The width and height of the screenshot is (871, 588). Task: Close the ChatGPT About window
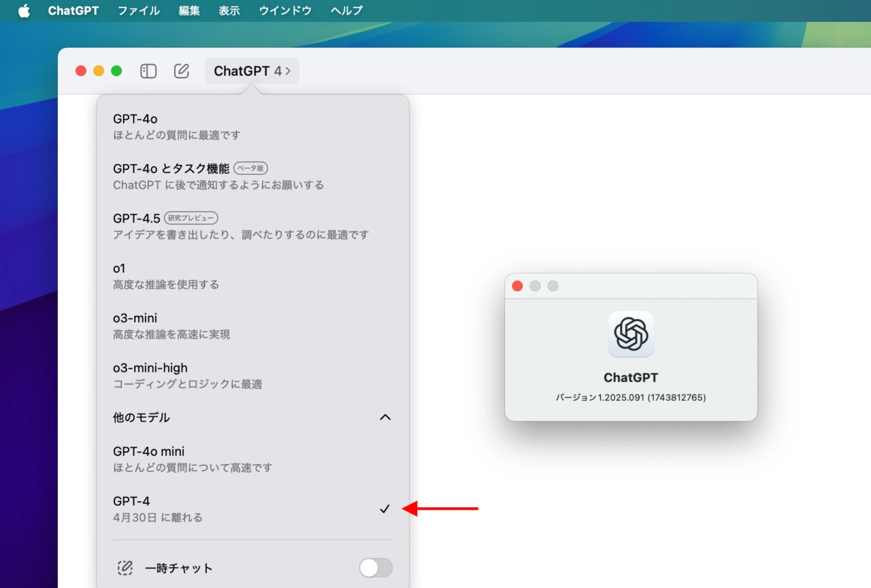coord(517,286)
